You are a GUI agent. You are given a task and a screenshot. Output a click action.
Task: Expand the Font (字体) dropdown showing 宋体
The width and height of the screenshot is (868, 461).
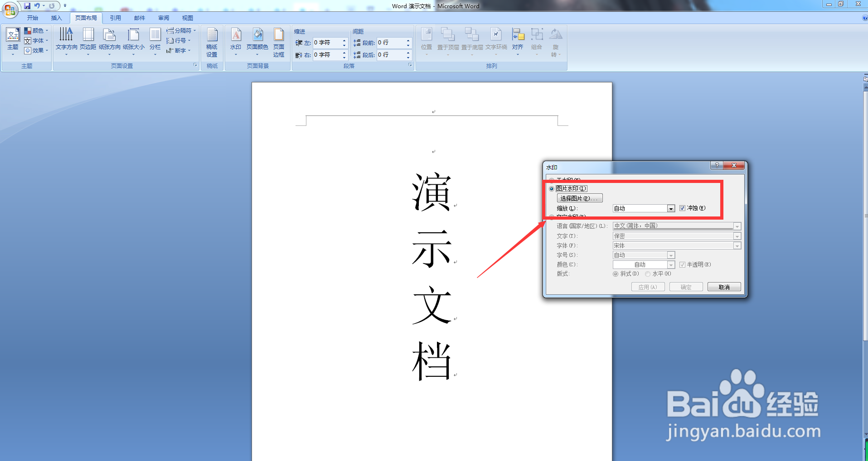[737, 245]
